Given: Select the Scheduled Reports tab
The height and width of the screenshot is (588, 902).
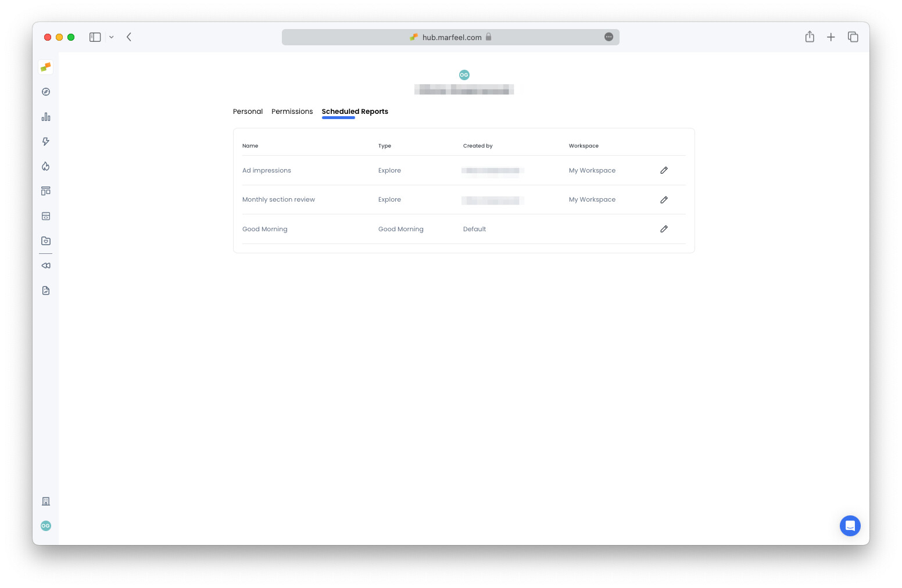Looking at the screenshot, I should point(355,111).
